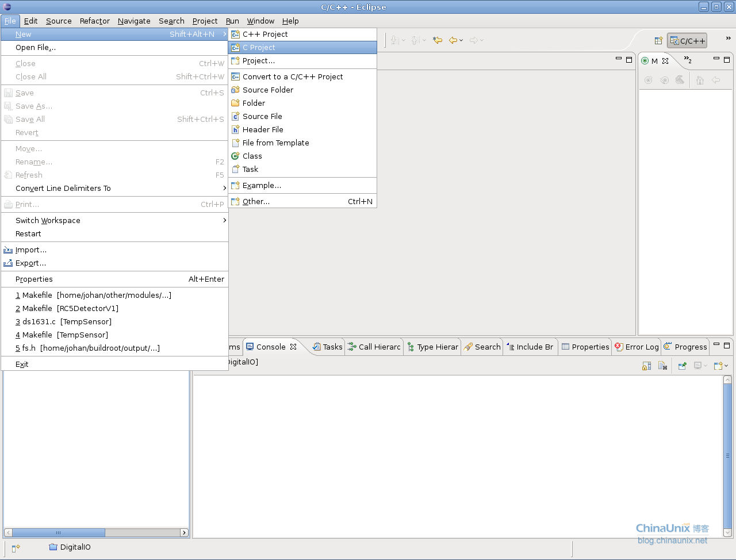Click Exit in File menu
The image size is (736, 560).
click(114, 364)
